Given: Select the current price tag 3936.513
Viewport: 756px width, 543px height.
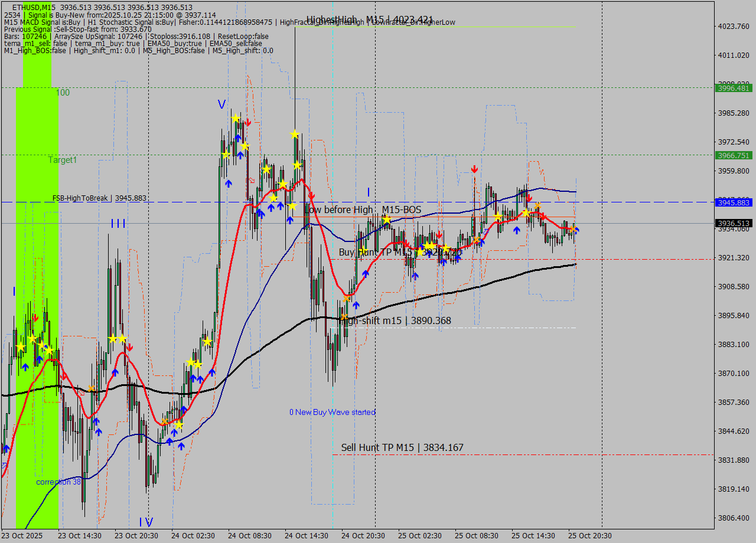Looking at the screenshot, I should [x=733, y=223].
